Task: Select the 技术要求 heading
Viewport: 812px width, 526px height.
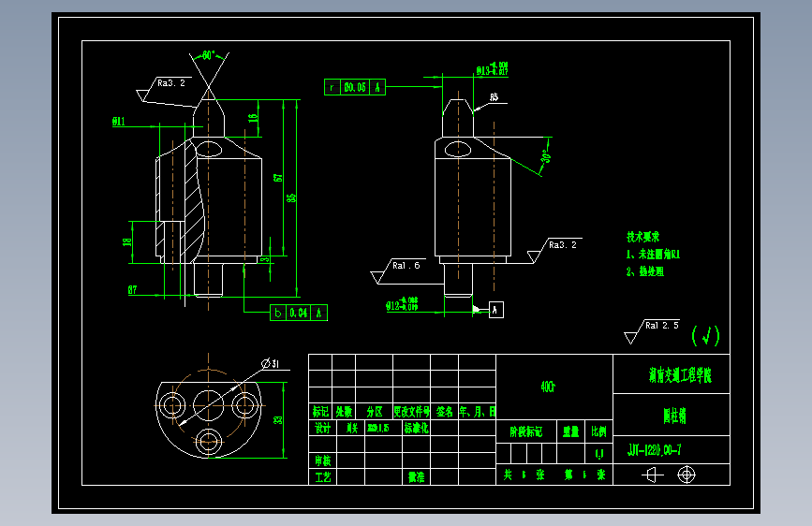Action: 643,237
